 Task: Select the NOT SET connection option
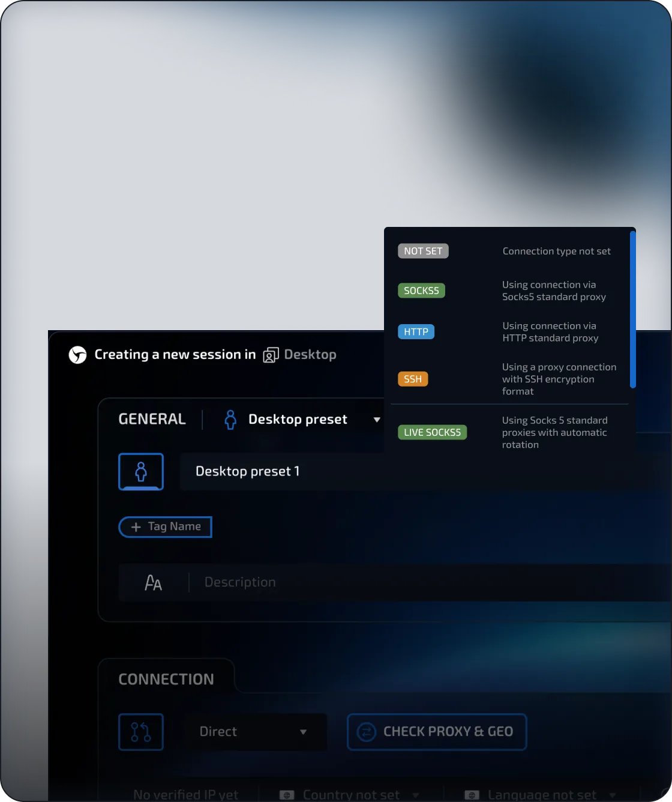point(423,251)
